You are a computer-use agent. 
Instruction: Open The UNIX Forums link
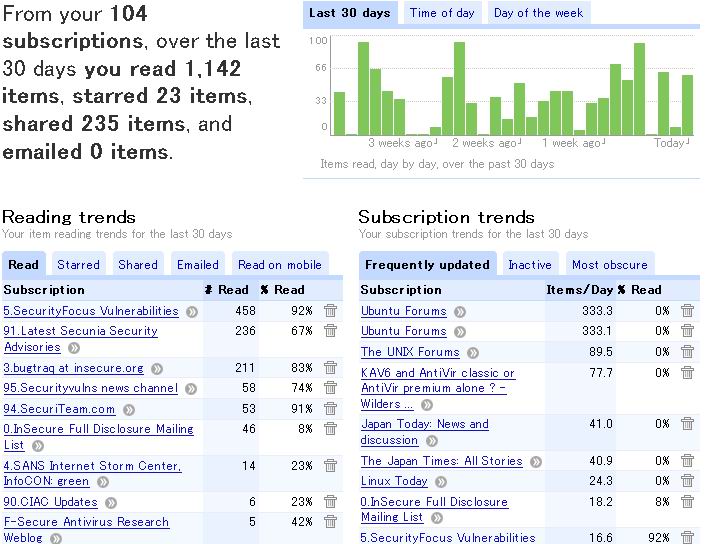click(x=410, y=352)
